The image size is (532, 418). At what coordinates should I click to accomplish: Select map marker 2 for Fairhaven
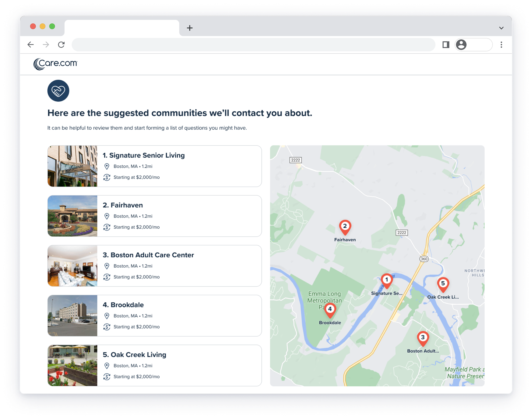click(345, 227)
